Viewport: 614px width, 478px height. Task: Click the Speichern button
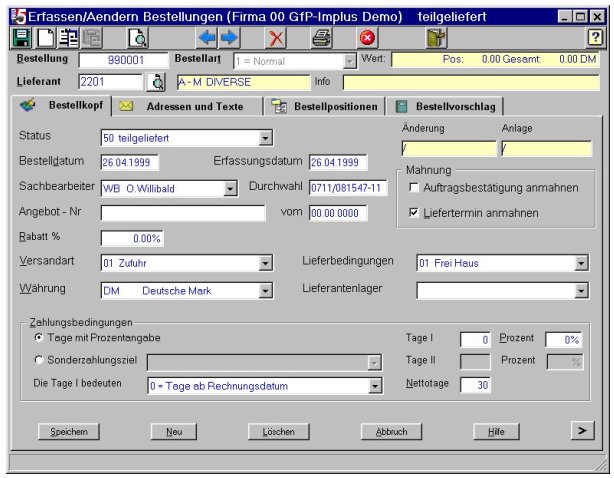69,431
